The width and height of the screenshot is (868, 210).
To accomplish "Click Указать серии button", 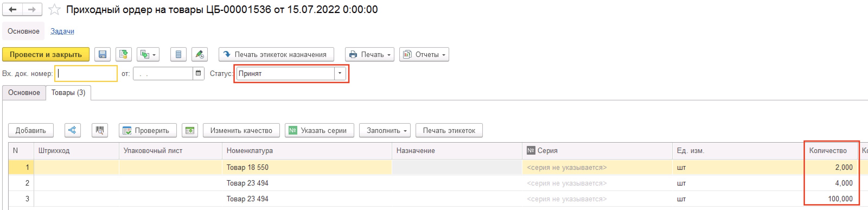I will click(x=320, y=130).
